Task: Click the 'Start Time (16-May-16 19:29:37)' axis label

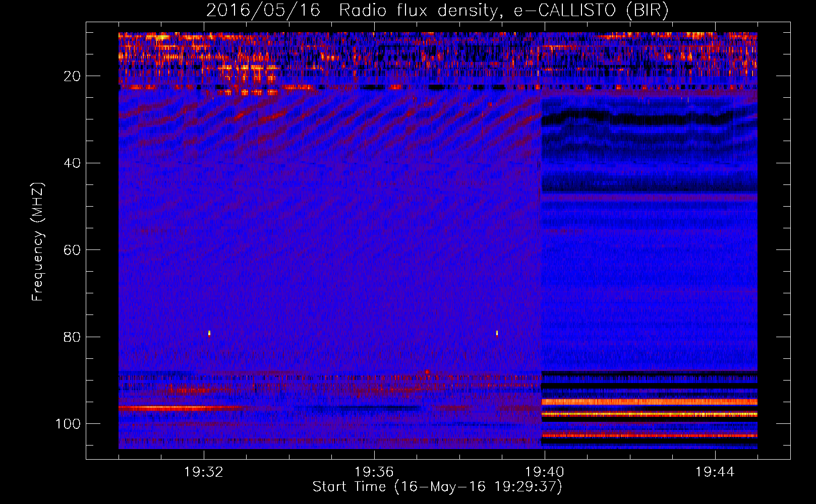Action: click(x=437, y=487)
